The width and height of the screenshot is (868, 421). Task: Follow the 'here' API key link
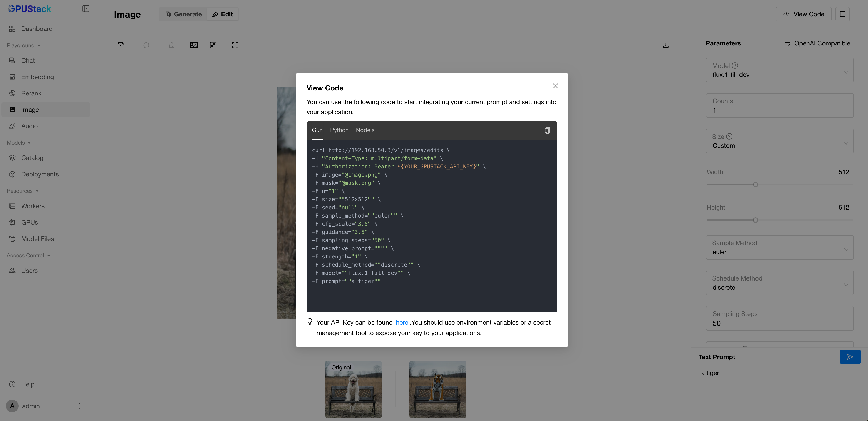(402, 323)
